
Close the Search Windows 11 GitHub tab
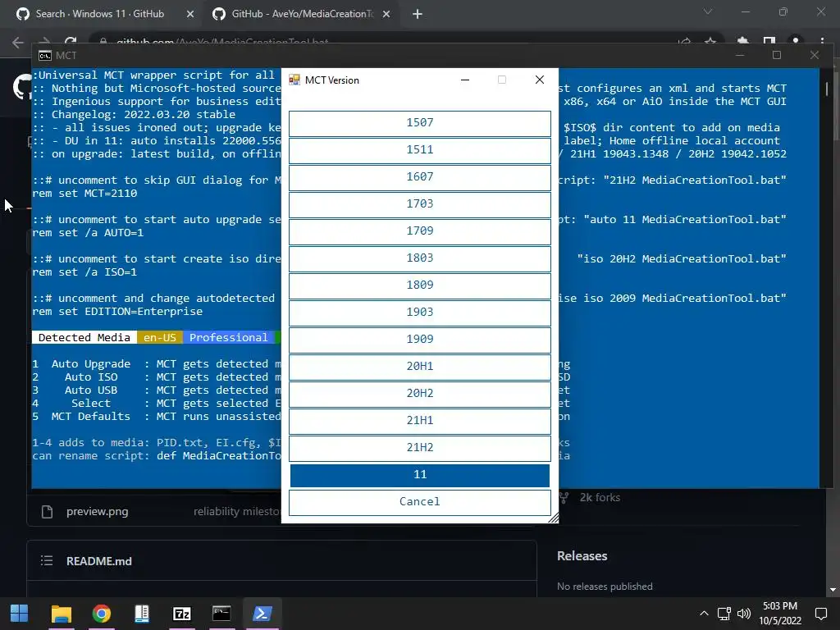(x=190, y=14)
